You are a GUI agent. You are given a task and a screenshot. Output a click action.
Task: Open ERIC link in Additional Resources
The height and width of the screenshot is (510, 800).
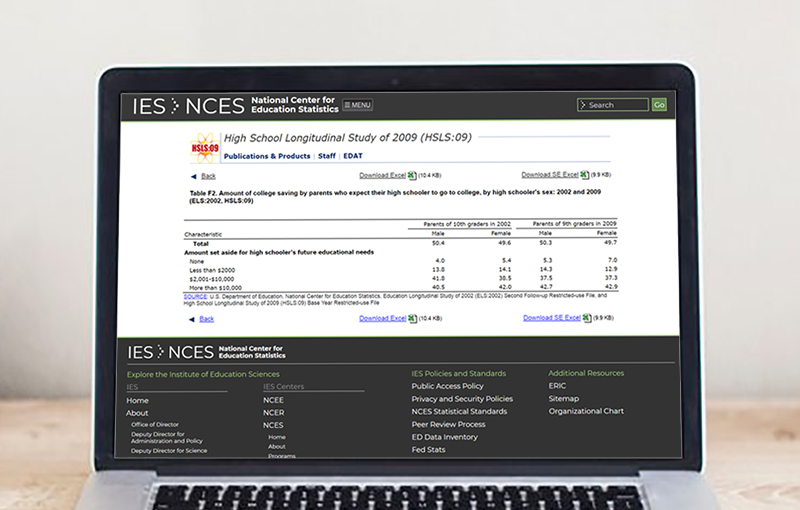[x=558, y=386]
